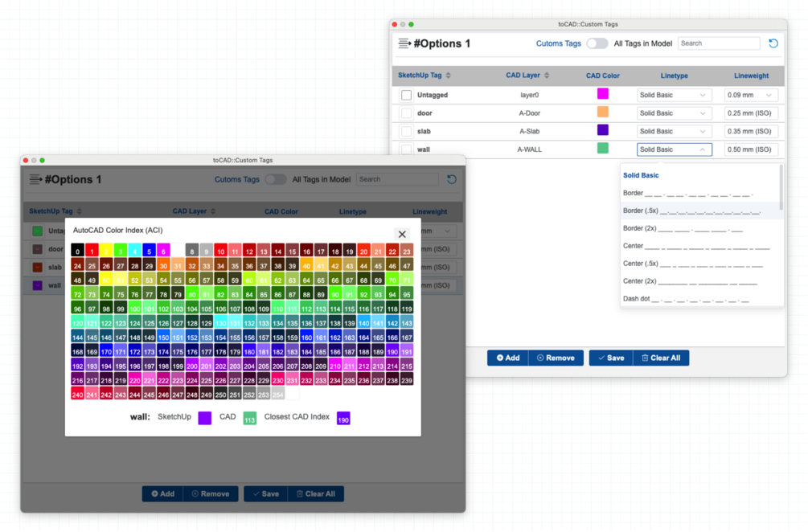Toggle All Tags in Model switch, left window
Screen dimensions: 808x532
click(276, 180)
